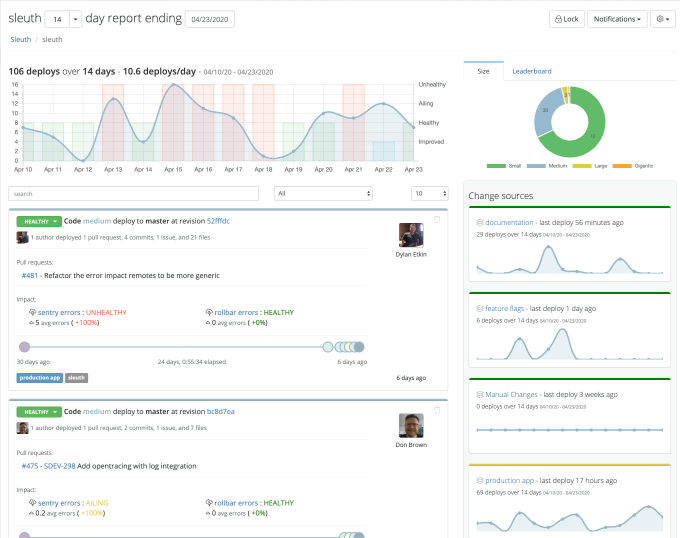Open the All filter dropdown
680x538 pixels.
324,193
